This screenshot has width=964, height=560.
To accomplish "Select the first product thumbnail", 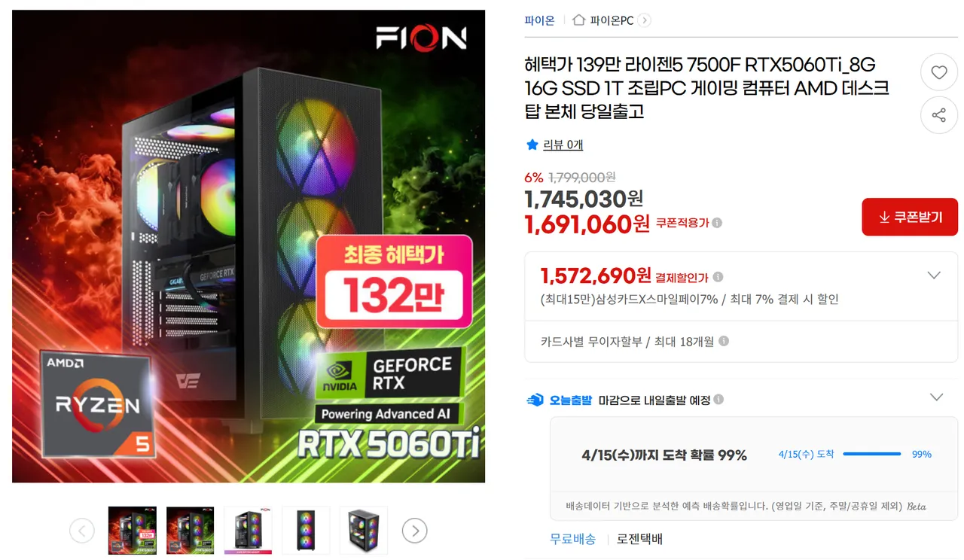I will coord(133,531).
